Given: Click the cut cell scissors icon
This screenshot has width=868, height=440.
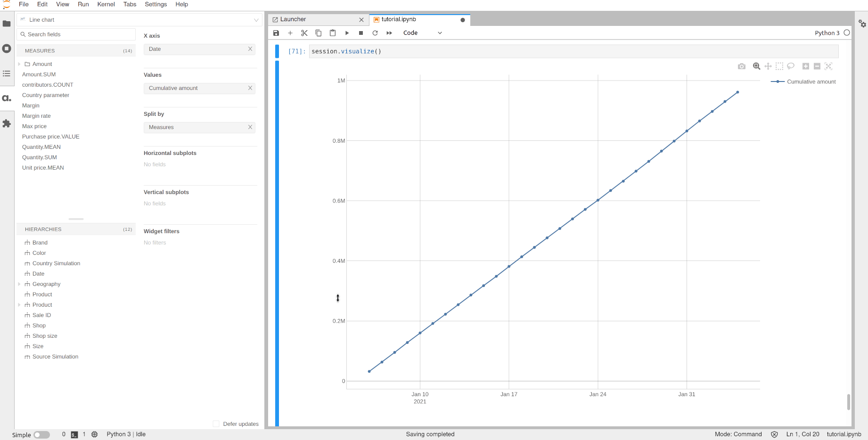Looking at the screenshot, I should coord(304,33).
